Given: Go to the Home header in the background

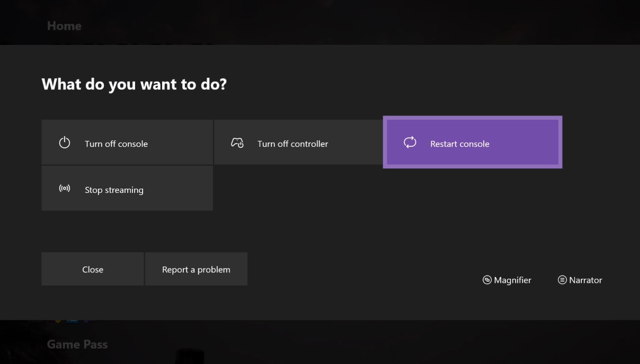Looking at the screenshot, I should coord(64,25).
